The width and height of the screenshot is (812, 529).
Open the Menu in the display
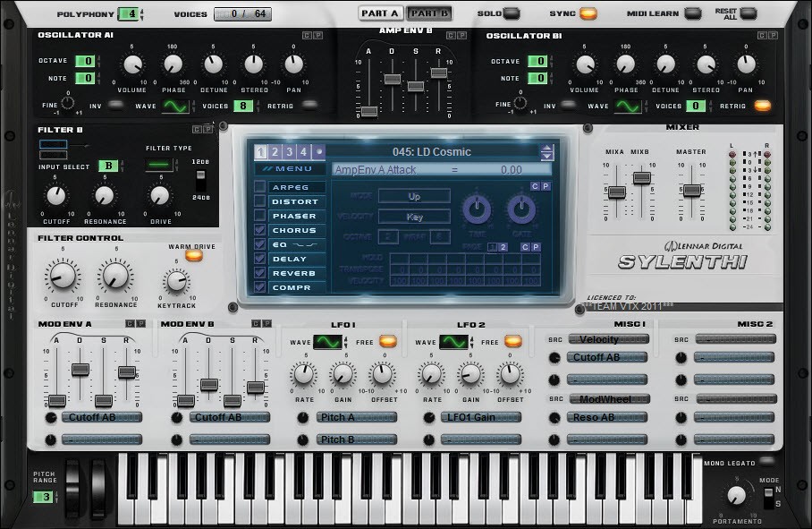[291, 168]
